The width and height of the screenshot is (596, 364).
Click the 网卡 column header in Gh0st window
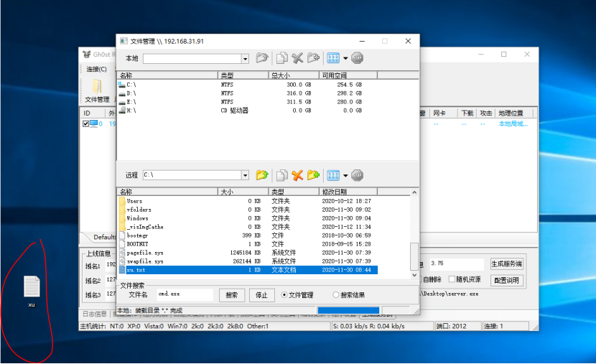443,113
